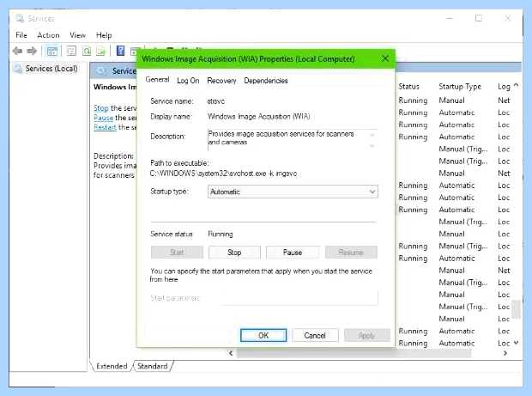Switch to the Recovery tab
The height and width of the screenshot is (396, 532).
pos(221,81)
